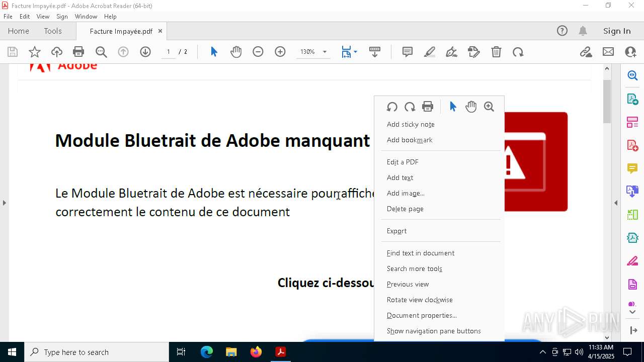The image size is (644, 362).
Task: Go to previous page arrow
Action: coord(123,52)
